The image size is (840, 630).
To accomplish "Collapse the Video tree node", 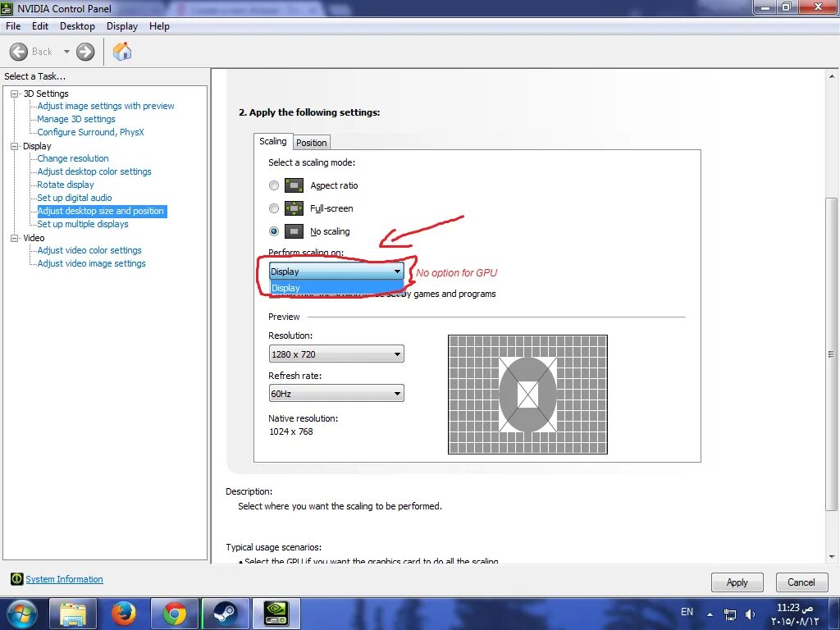I will pyautogui.click(x=15, y=238).
